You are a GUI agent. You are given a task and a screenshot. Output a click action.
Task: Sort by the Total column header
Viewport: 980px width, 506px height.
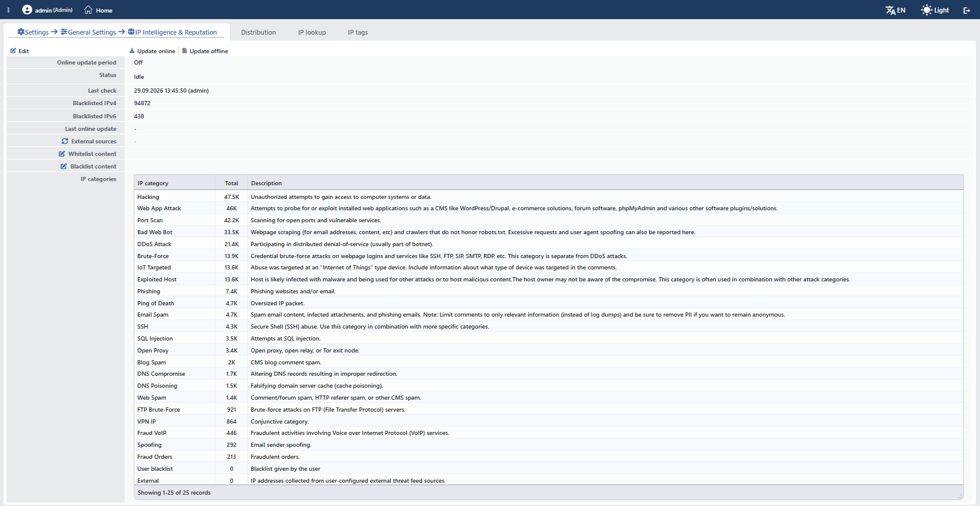[x=232, y=183]
